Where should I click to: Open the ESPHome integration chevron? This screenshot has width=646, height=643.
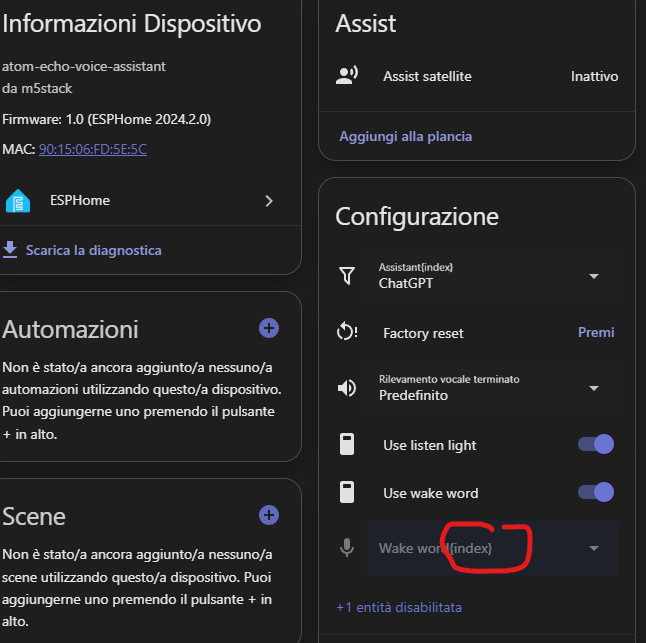268,201
